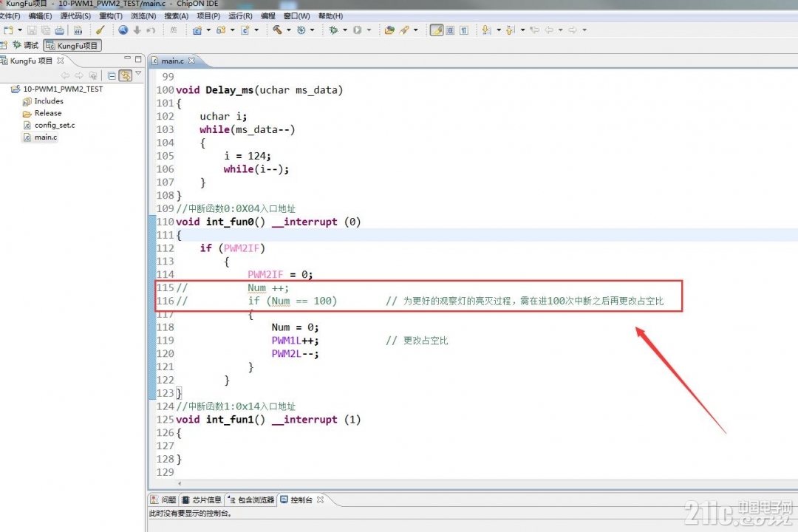Screen dimensions: 798x532
Task: Click the new source folder icon
Action: tap(221, 30)
